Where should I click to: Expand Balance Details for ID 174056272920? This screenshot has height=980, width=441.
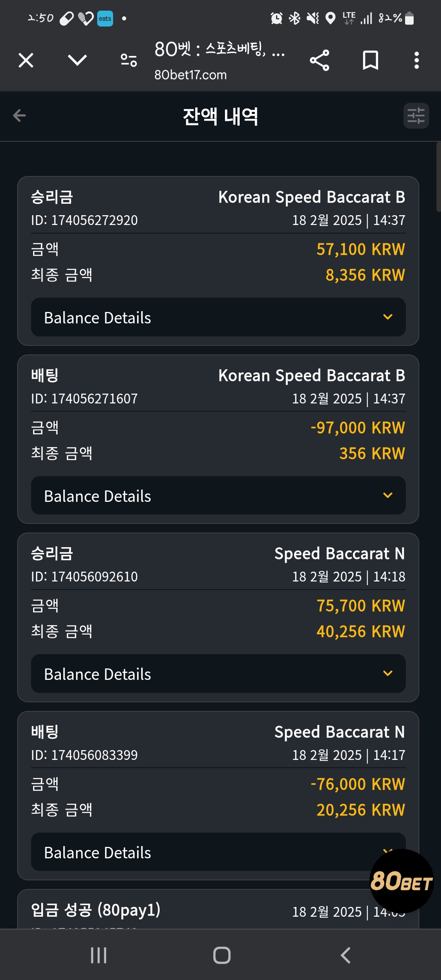[x=218, y=317]
